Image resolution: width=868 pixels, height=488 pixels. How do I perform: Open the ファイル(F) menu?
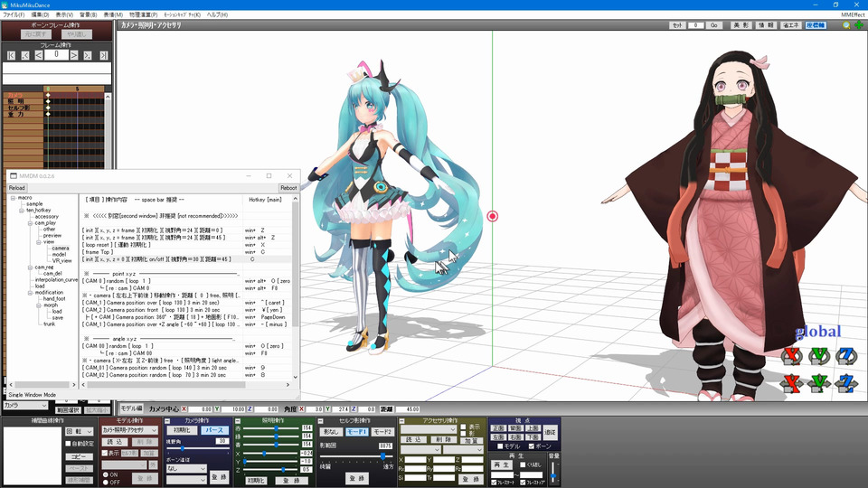coord(14,15)
